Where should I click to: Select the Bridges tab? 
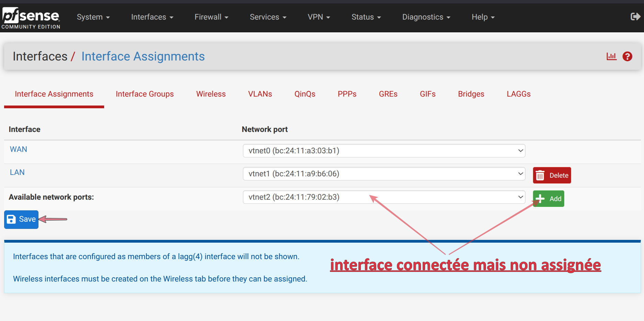471,94
